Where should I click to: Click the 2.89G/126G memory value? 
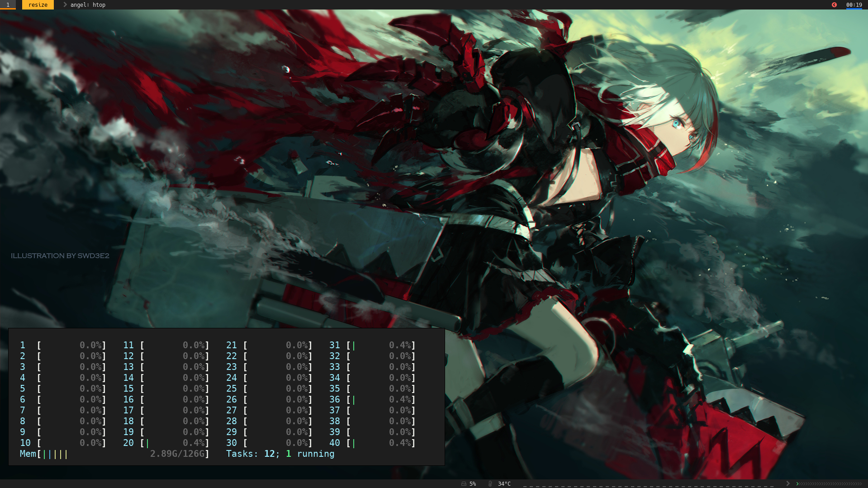click(177, 454)
